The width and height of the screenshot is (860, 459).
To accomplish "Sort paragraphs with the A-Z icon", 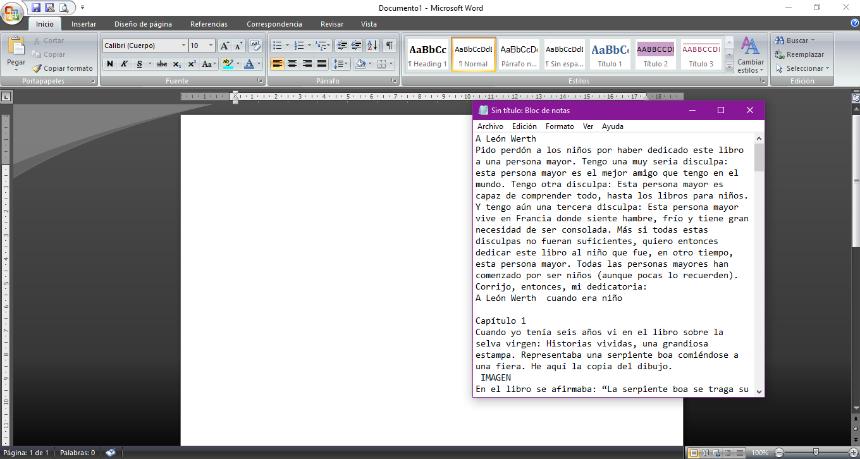I will pyautogui.click(x=372, y=45).
